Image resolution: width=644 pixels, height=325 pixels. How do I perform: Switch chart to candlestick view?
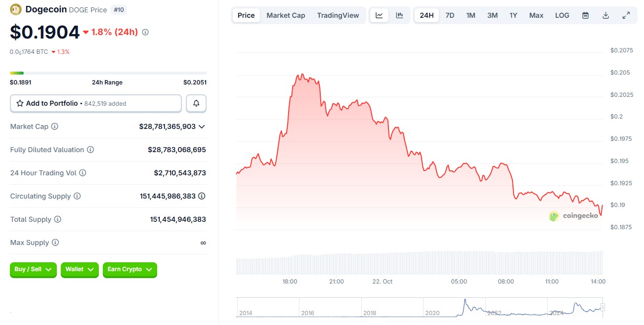tap(400, 15)
